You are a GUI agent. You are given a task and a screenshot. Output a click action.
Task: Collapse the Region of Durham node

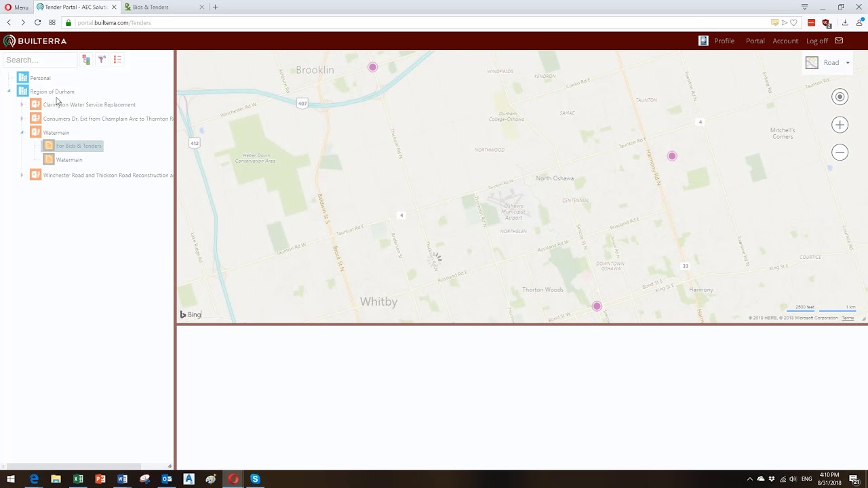click(9, 91)
